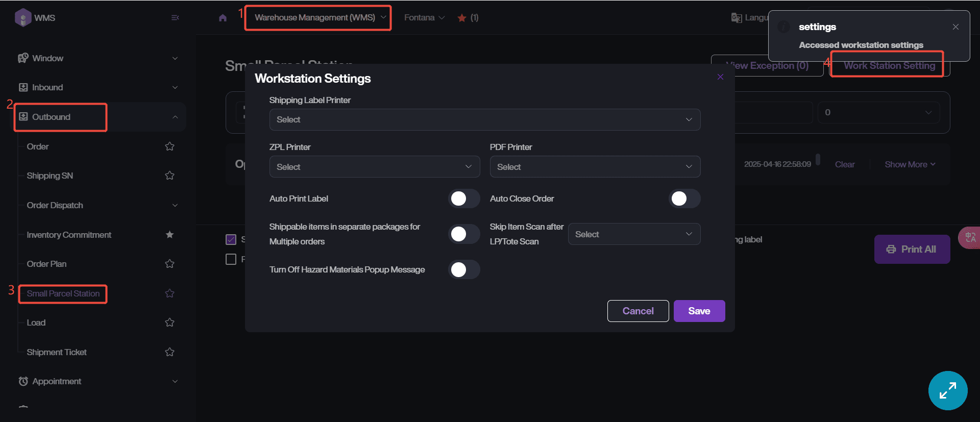Click View Exception (0) button
The width and height of the screenshot is (980, 422).
(767, 65)
